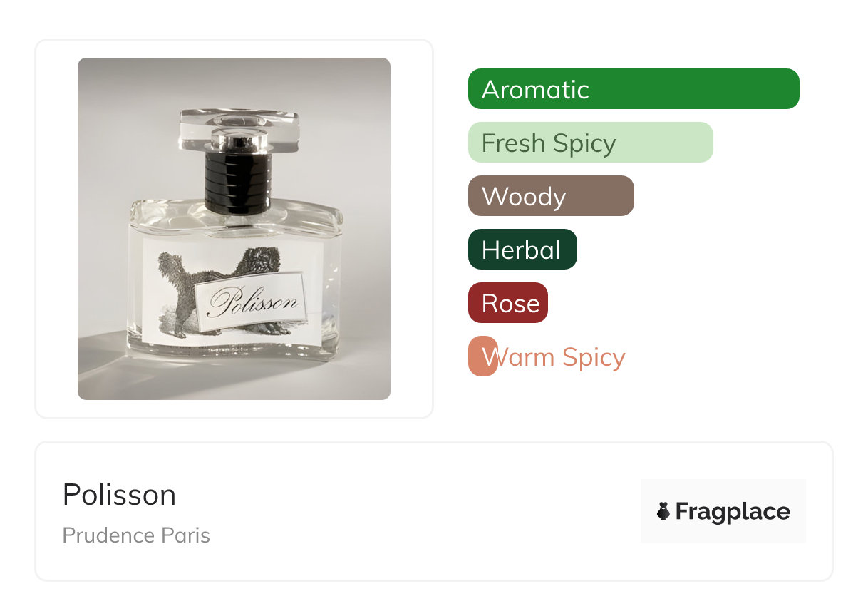Click the orange Warm Spicy bar nub
The width and height of the screenshot is (868, 616).
tap(482, 356)
